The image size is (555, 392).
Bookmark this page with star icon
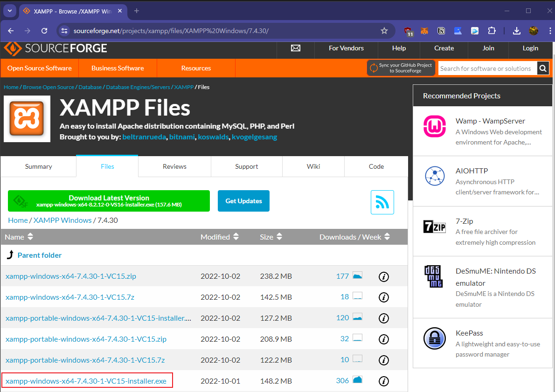(x=384, y=31)
